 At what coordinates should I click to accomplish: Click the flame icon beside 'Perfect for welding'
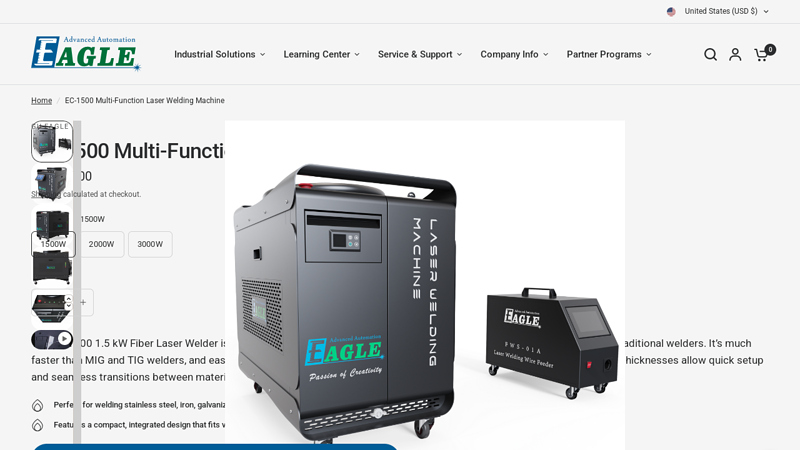(38, 406)
